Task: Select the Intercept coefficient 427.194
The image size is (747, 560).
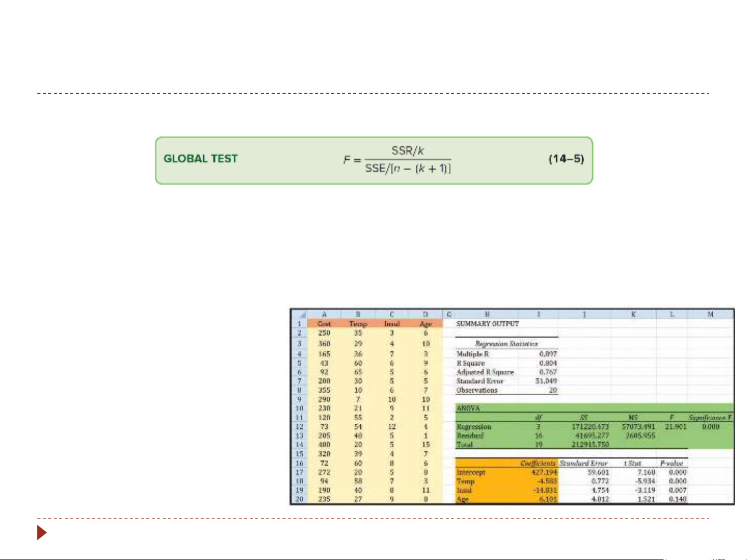Action: 544,472
